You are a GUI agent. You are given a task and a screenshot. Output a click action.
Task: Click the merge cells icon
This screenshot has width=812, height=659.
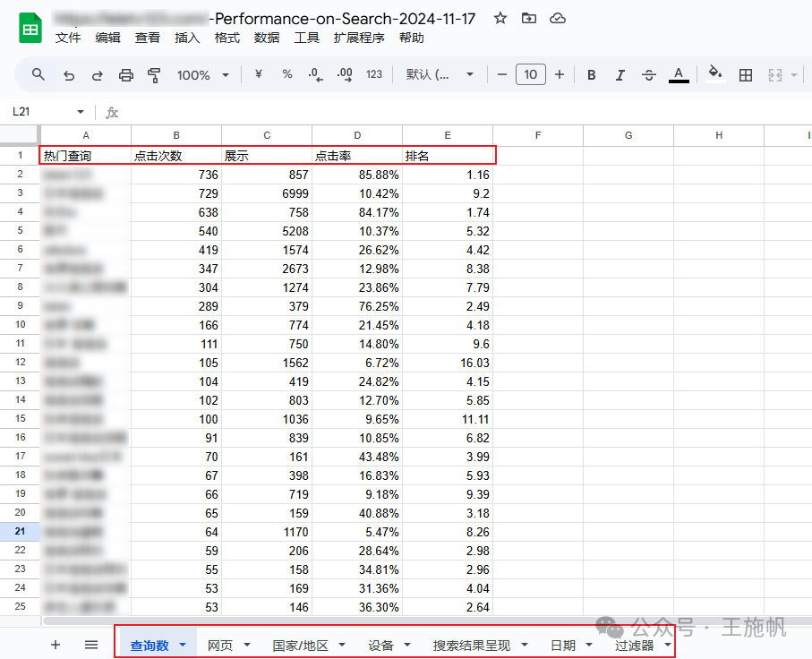[774, 75]
